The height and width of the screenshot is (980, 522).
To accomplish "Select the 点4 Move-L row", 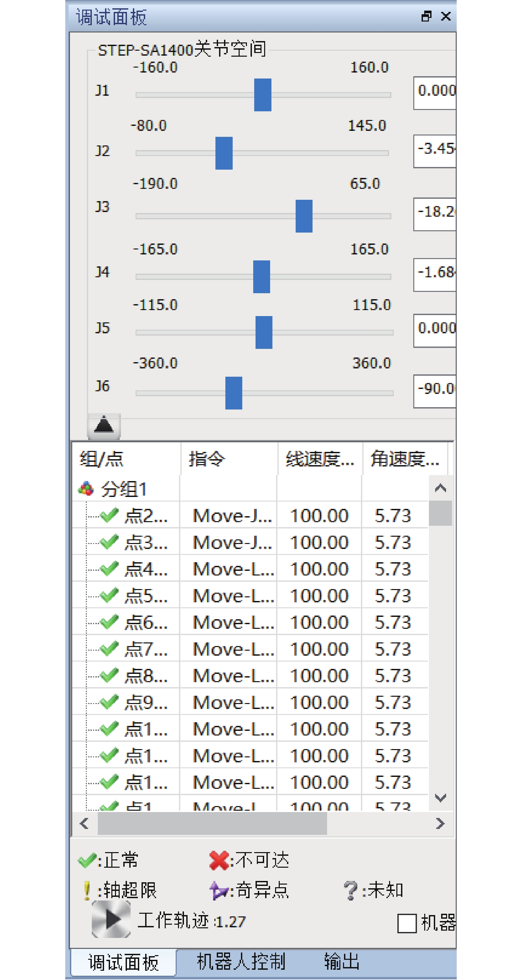I will tap(233, 569).
